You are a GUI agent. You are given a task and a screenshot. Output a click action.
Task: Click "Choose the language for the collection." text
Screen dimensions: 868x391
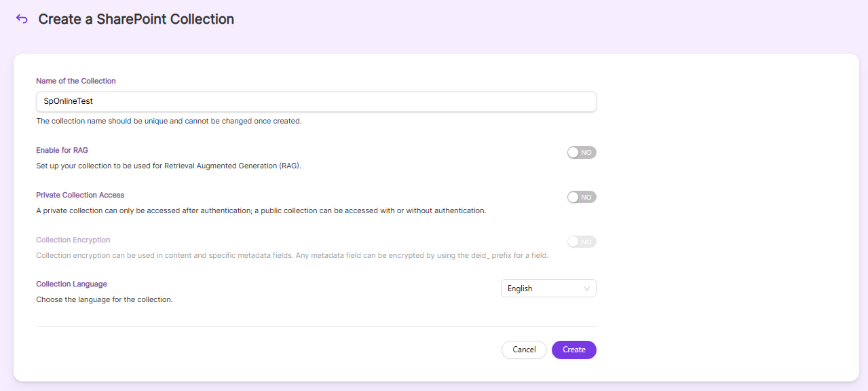click(x=105, y=299)
